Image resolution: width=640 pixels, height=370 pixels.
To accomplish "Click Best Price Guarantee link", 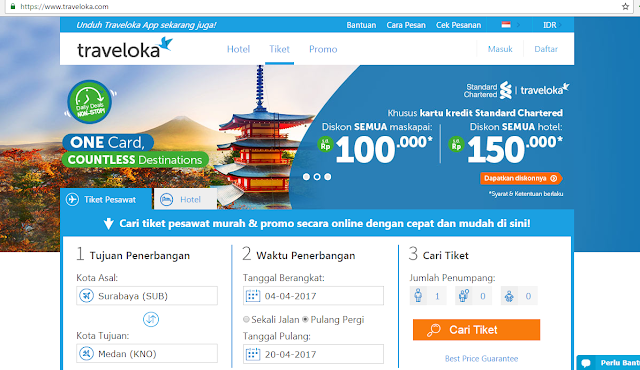I will tap(481, 359).
